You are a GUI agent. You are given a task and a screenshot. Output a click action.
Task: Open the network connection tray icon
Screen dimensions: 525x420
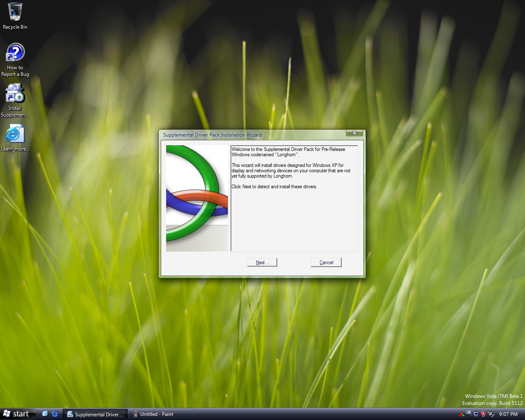point(476,414)
